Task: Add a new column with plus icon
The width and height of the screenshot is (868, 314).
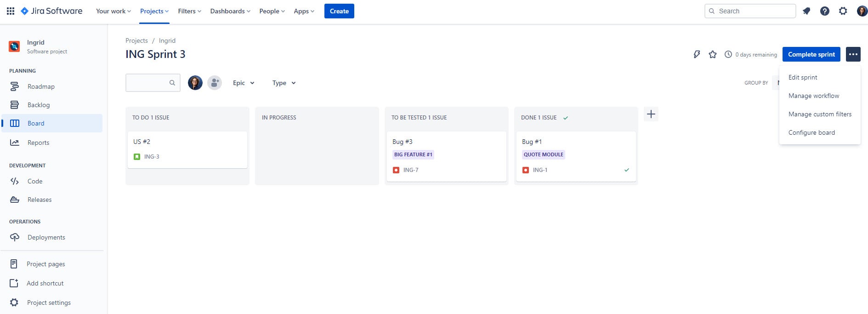Action: [x=651, y=114]
